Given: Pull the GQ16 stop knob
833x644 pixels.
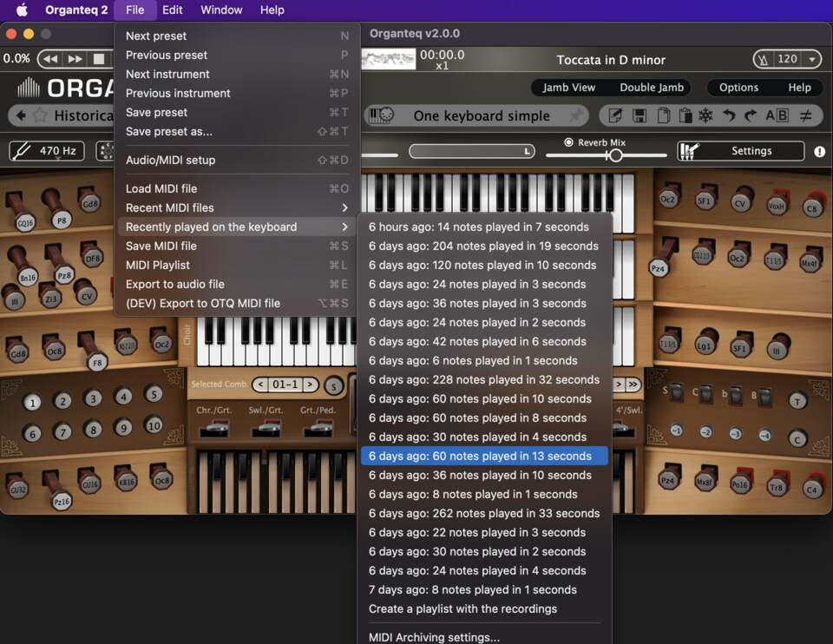Looking at the screenshot, I should [25, 223].
